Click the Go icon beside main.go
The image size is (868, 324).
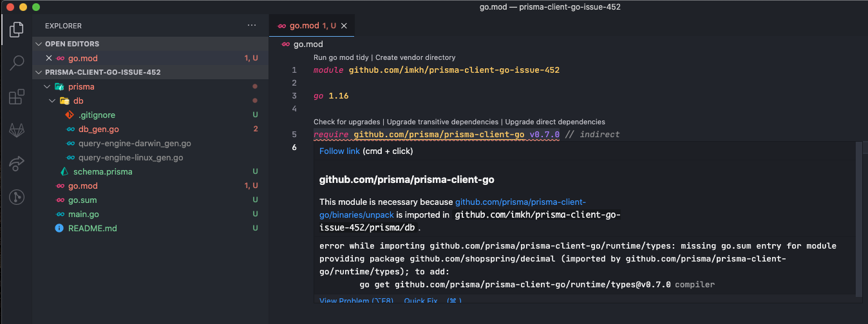[x=59, y=214]
